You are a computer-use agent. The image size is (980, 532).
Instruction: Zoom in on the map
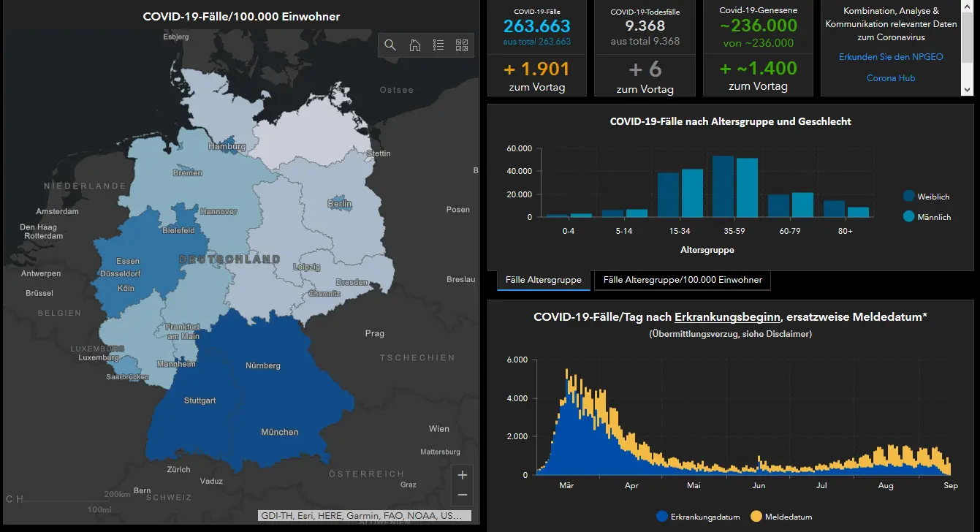point(462,475)
